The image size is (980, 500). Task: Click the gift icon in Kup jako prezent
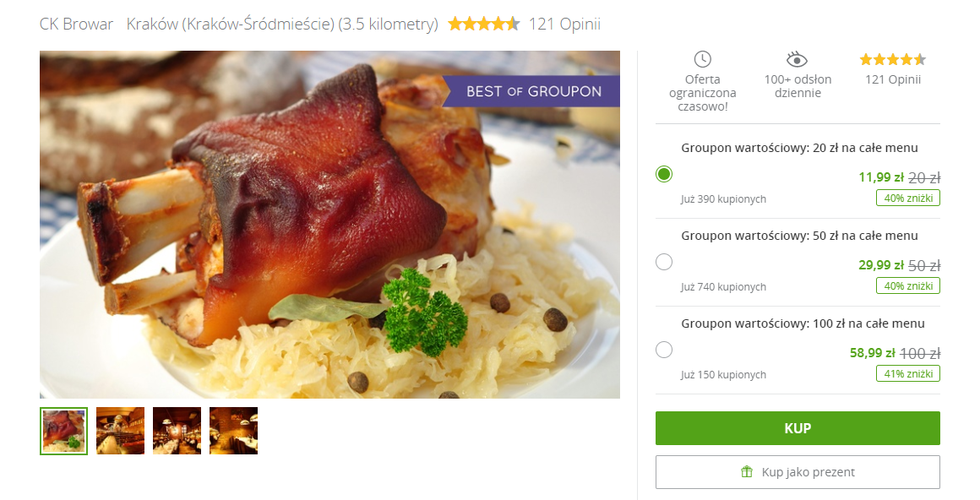pos(746,472)
